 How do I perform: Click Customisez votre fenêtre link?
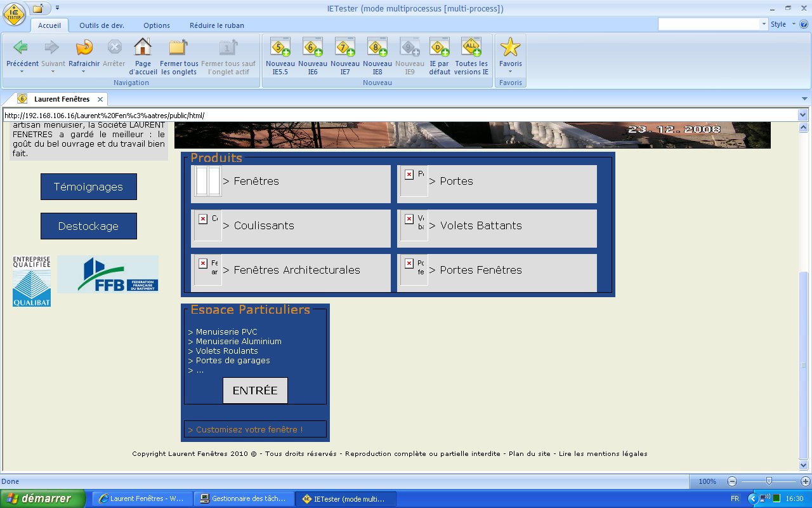tap(246, 430)
